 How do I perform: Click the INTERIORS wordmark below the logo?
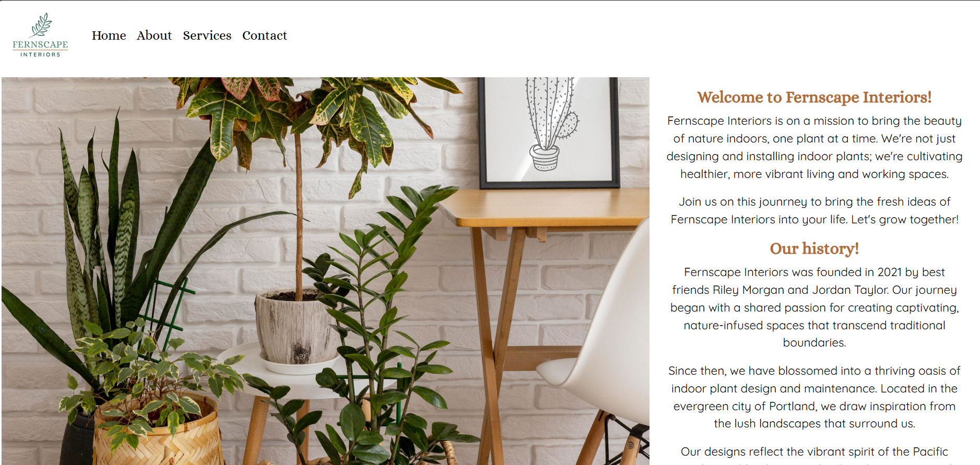(x=40, y=54)
